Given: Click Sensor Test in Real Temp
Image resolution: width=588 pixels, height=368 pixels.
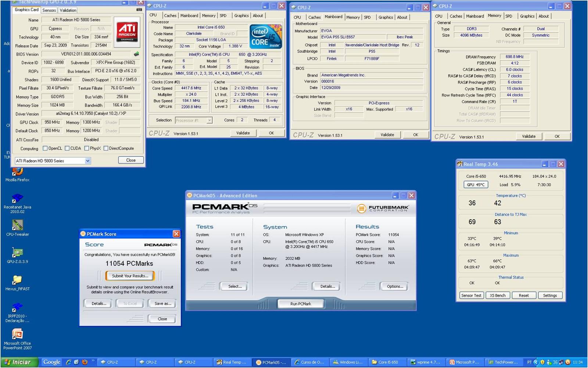Looking at the screenshot, I should point(471,296).
